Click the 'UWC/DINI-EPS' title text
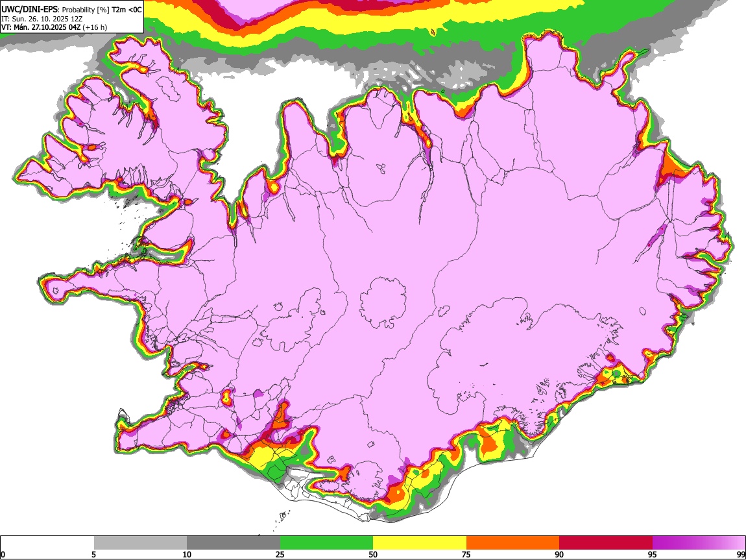Image resolution: width=746 pixels, height=560 pixels. 29,10
